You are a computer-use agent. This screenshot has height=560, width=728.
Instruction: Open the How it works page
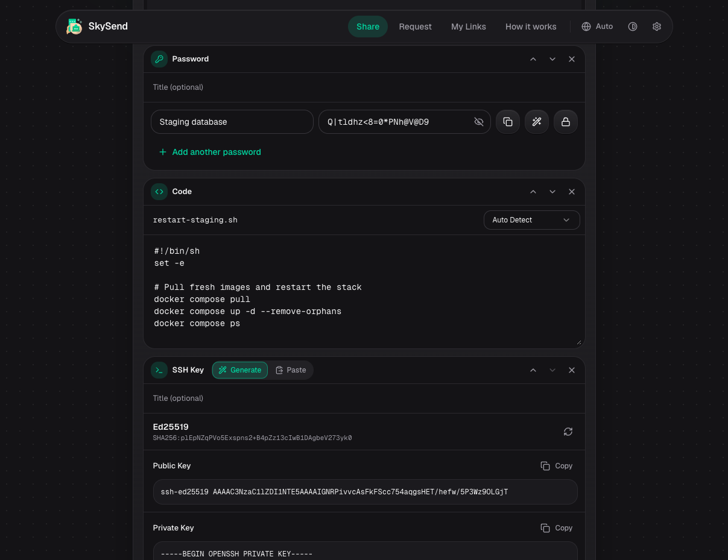tap(531, 27)
